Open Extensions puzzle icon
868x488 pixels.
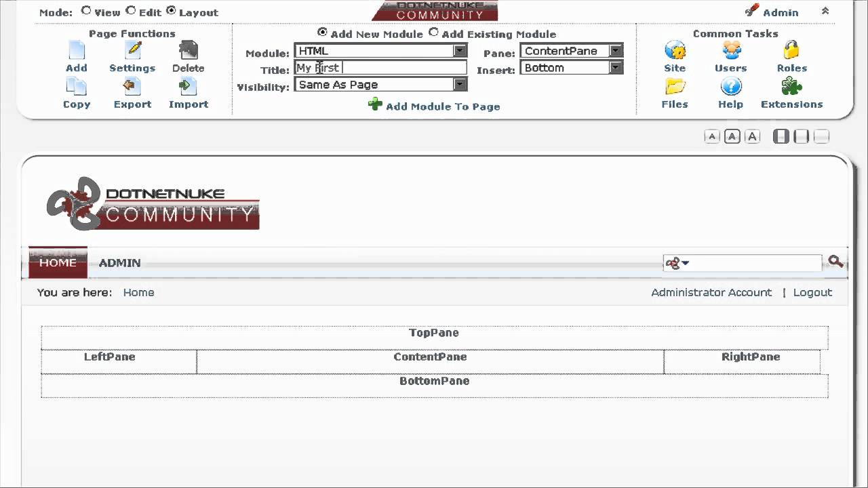point(791,86)
